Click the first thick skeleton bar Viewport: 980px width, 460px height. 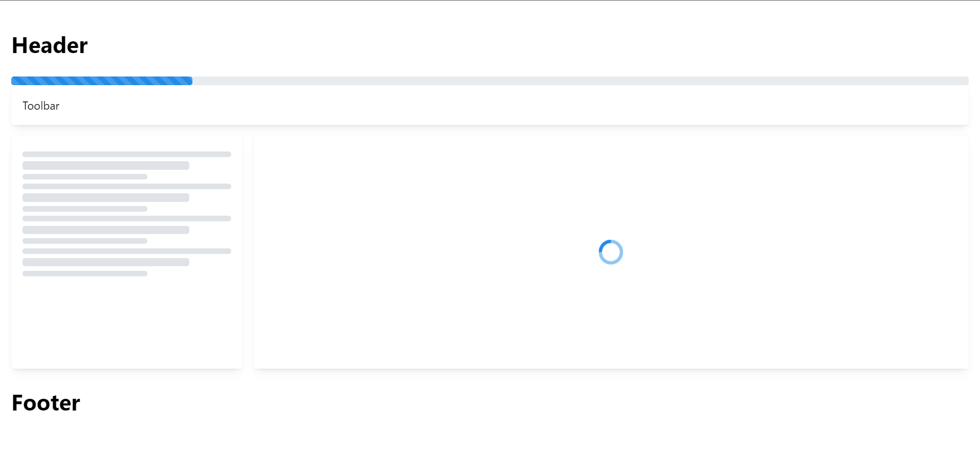tap(106, 165)
